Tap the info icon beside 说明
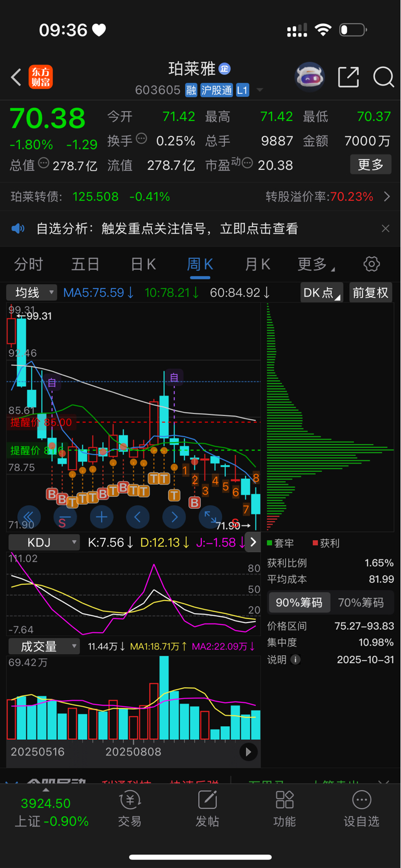The image size is (401, 868). tap(296, 659)
